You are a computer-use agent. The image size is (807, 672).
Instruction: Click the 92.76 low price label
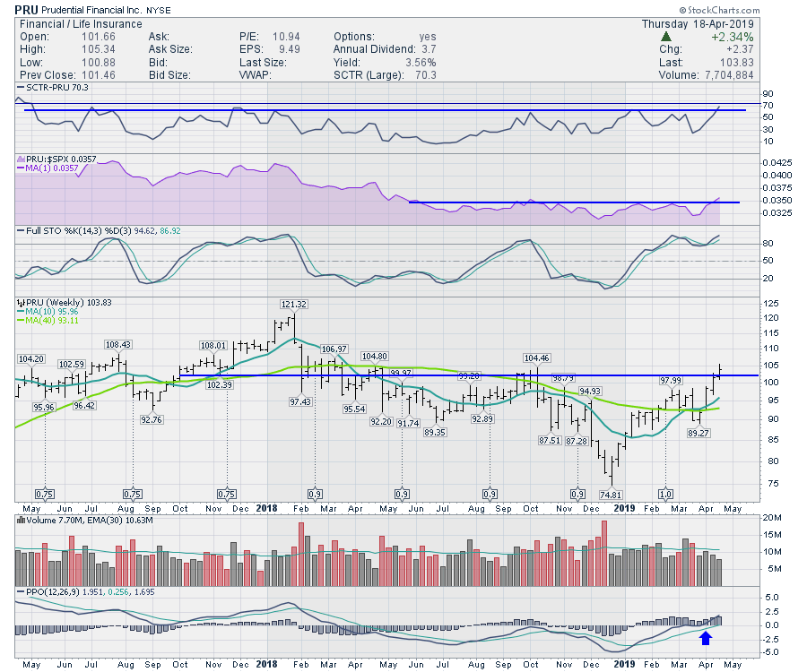(151, 419)
